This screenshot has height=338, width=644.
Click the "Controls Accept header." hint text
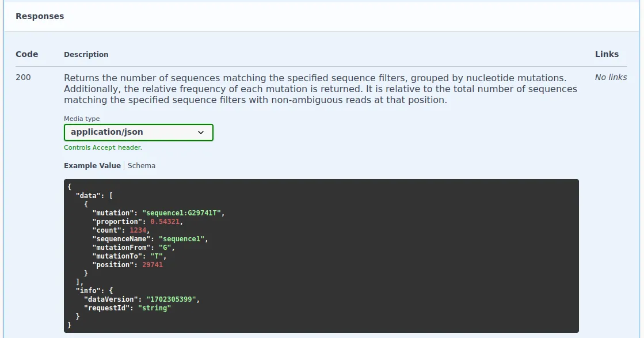[x=103, y=147]
